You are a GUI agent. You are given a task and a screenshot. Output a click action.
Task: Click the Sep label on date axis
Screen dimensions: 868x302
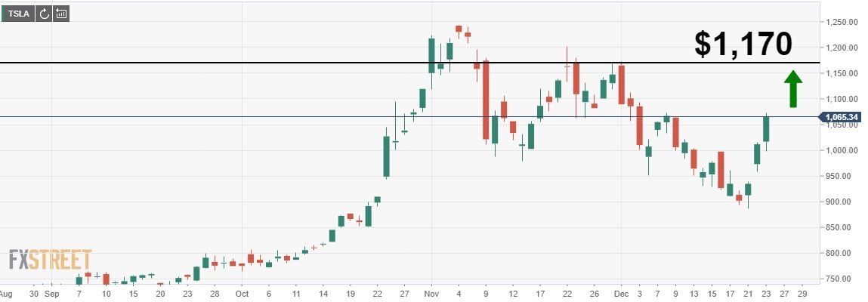(x=52, y=293)
